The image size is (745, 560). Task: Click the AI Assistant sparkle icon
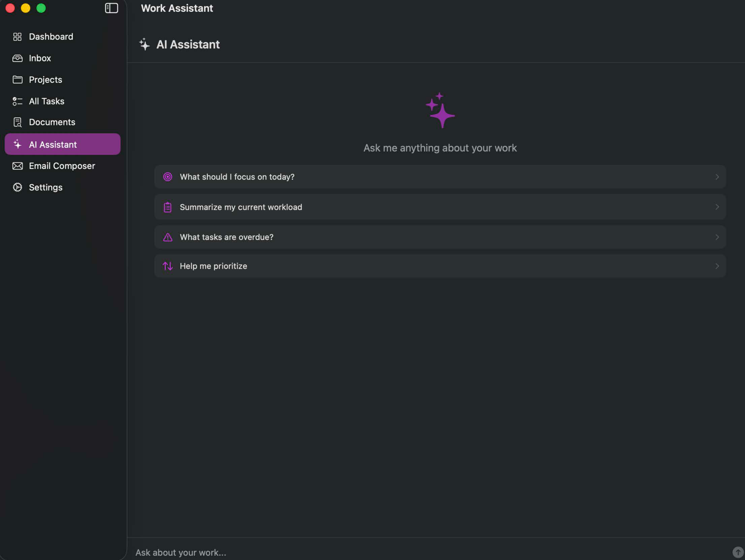pos(17,144)
